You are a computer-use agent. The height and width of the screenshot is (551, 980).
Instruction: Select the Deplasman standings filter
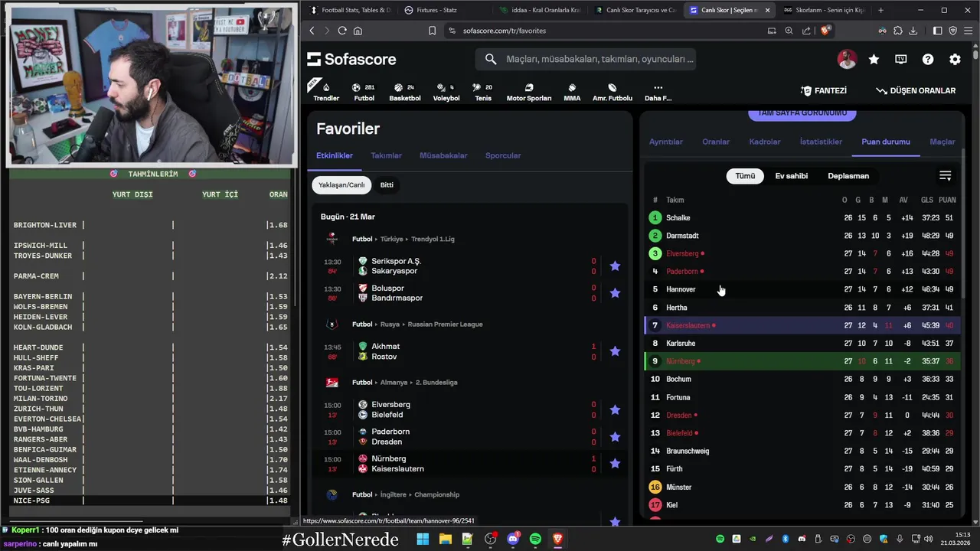point(848,176)
